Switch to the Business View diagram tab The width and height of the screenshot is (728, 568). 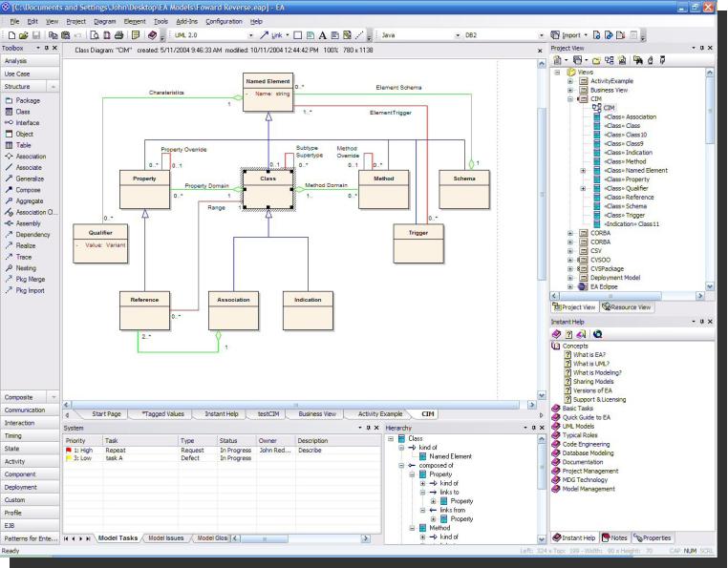317,414
